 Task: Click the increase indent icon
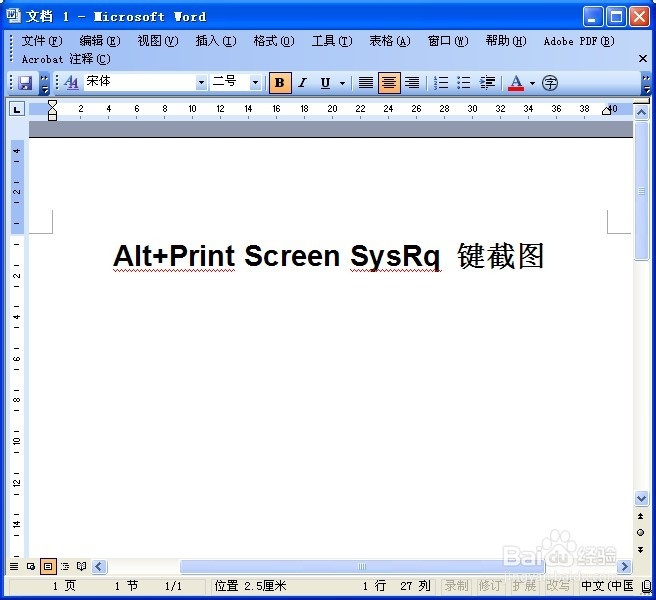coord(487,82)
